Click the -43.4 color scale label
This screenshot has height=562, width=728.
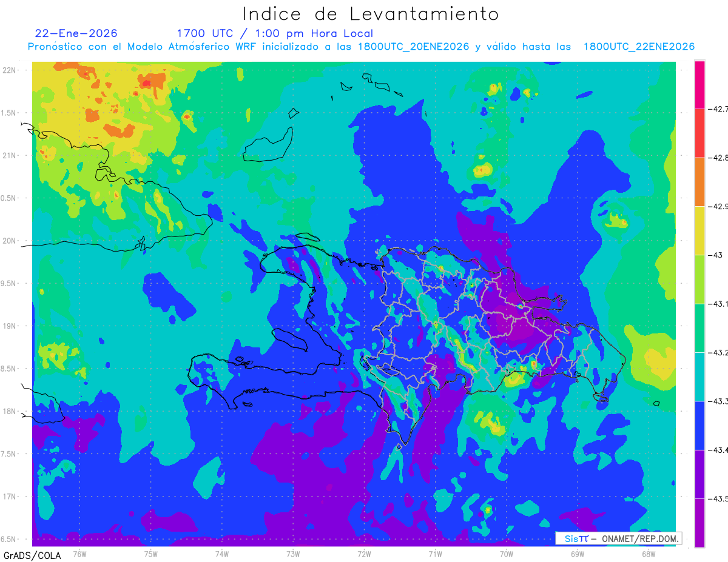coord(718,450)
